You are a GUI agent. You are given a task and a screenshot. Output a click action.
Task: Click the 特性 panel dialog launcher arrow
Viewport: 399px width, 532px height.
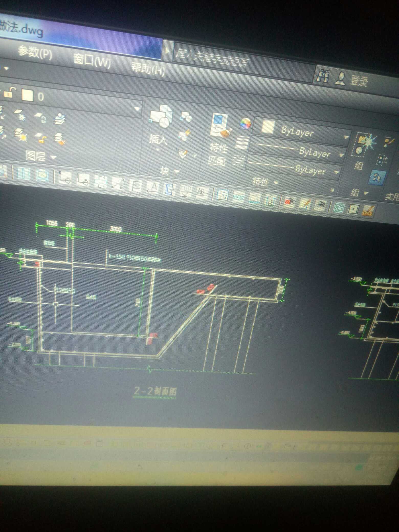[332, 190]
